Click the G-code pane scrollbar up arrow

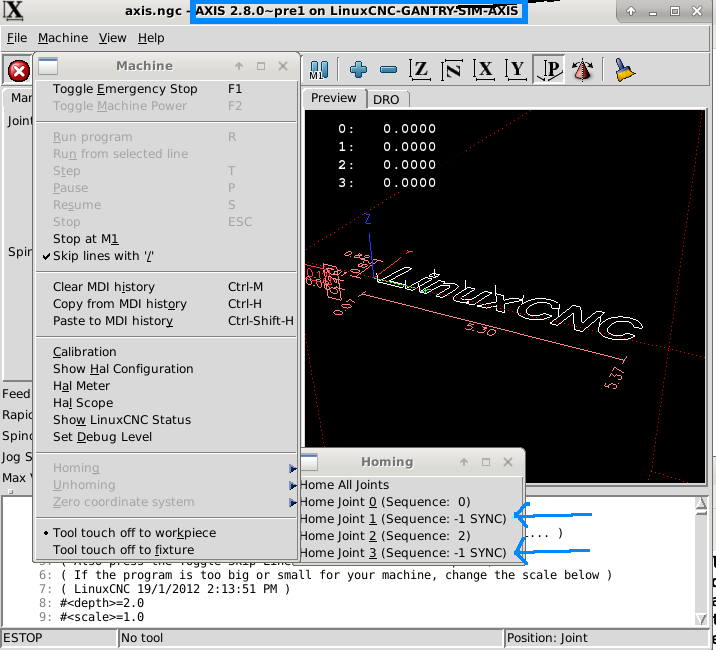701,503
